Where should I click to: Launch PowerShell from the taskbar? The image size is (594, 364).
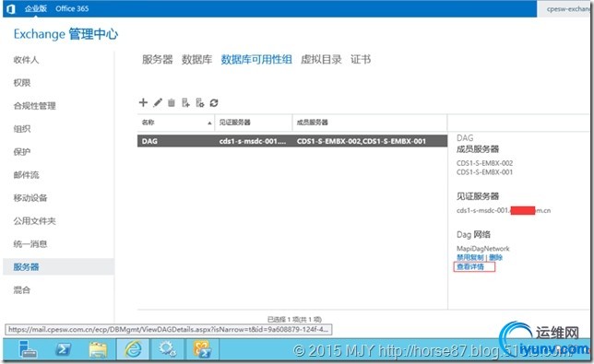[63, 349]
